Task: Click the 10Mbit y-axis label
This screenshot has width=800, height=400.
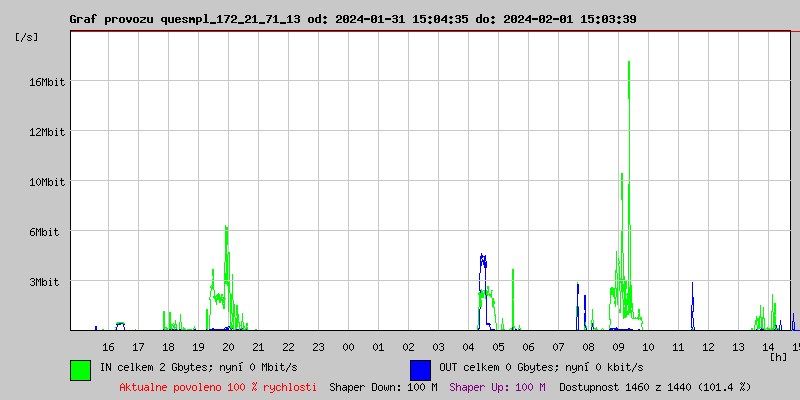Action: 47,182
